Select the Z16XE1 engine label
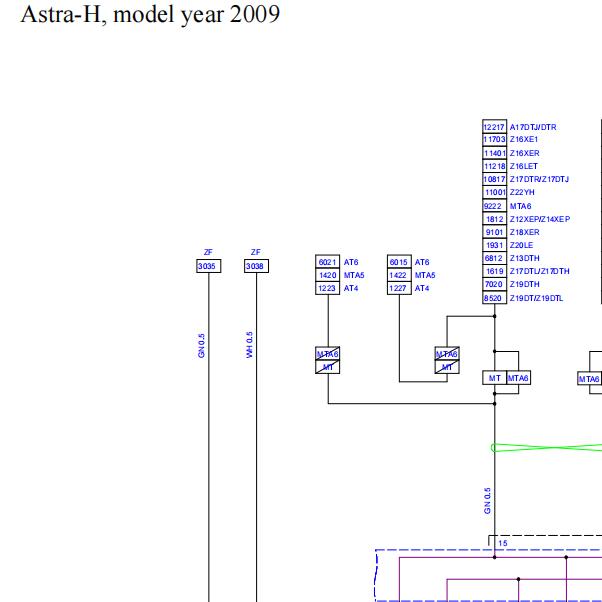 pos(524,139)
